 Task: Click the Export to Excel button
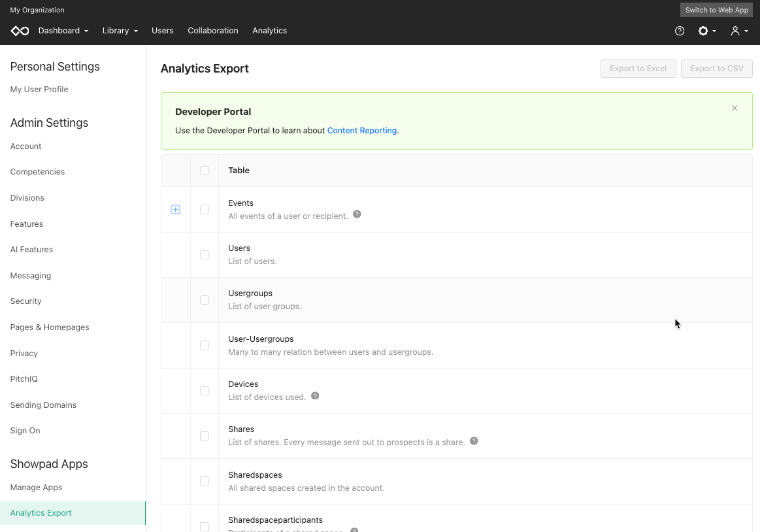(638, 69)
